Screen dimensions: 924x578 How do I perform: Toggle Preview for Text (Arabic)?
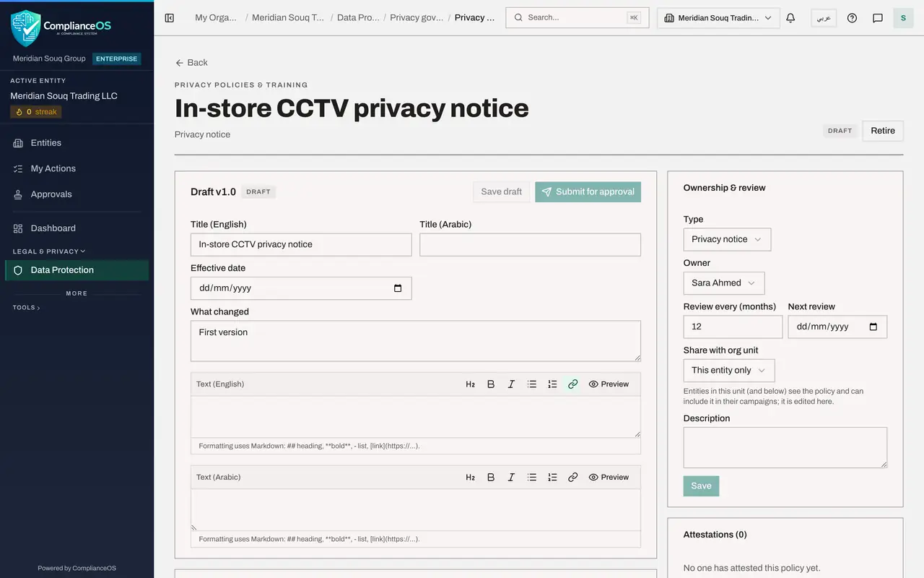(x=609, y=478)
